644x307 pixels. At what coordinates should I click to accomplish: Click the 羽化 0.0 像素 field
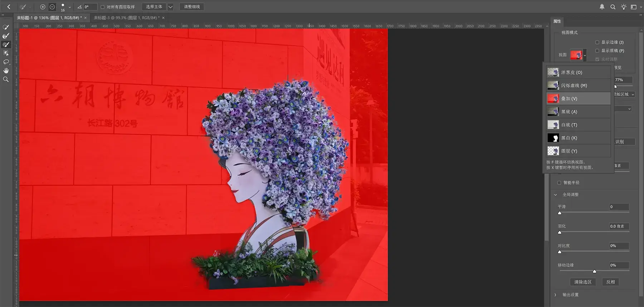click(x=619, y=226)
